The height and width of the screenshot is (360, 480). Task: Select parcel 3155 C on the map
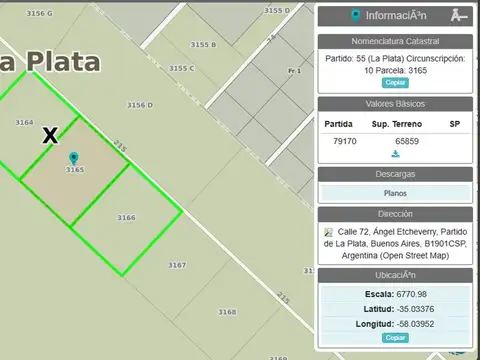coord(182,68)
